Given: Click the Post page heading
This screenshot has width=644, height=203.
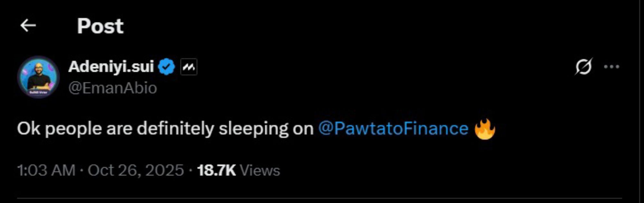Looking at the screenshot, I should (100, 26).
